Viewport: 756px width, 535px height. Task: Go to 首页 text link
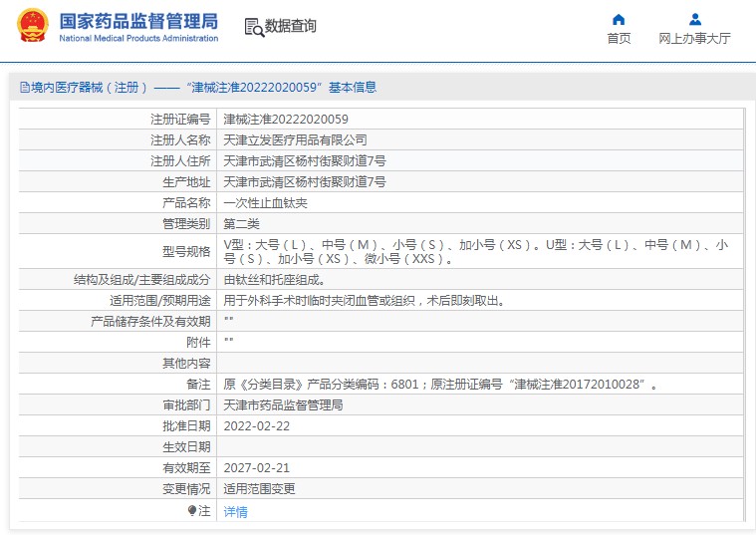coord(619,39)
